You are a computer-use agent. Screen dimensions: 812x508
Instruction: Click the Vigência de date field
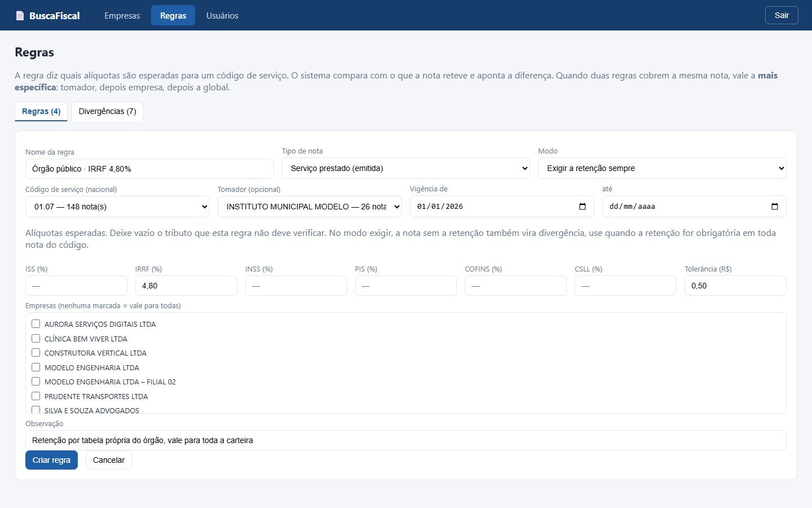tap(502, 207)
